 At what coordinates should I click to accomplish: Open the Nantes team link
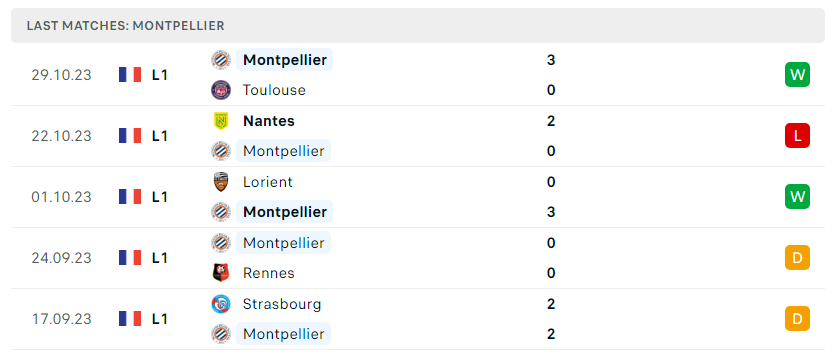click(268, 121)
